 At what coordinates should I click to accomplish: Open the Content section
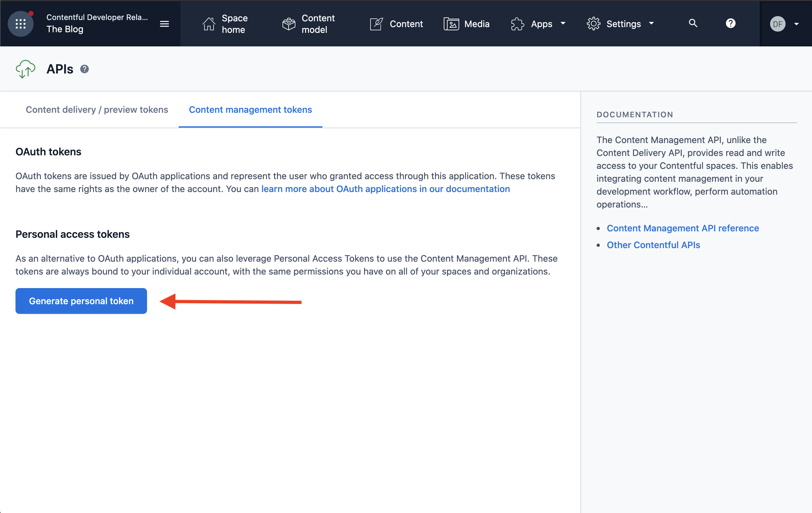[406, 24]
